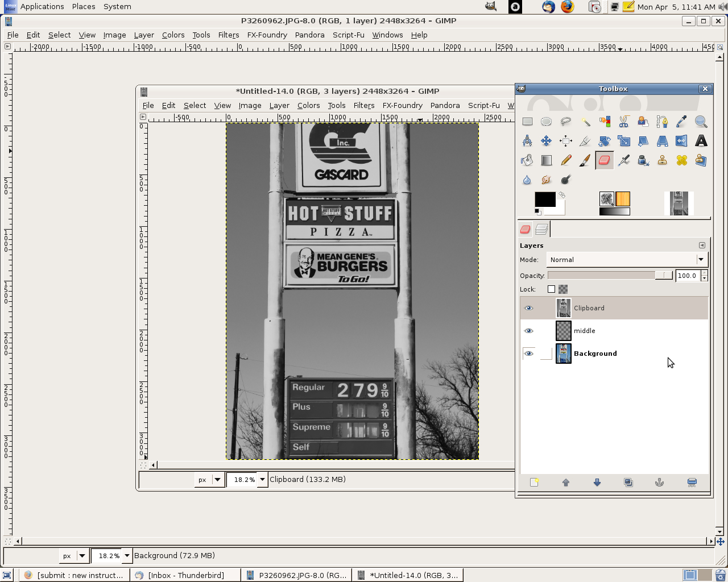Select the Eraser tool in Toolbox
This screenshot has width=728, height=582.
[605, 160]
